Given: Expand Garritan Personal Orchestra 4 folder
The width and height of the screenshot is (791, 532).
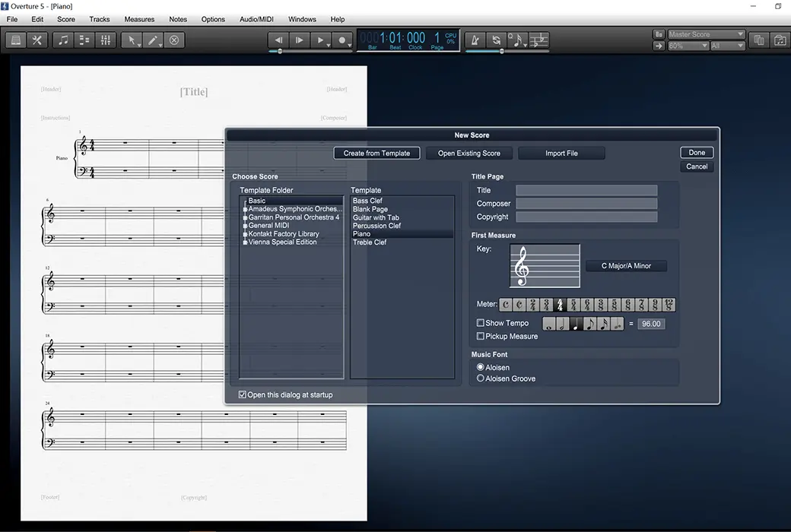Looking at the screenshot, I should point(245,217).
